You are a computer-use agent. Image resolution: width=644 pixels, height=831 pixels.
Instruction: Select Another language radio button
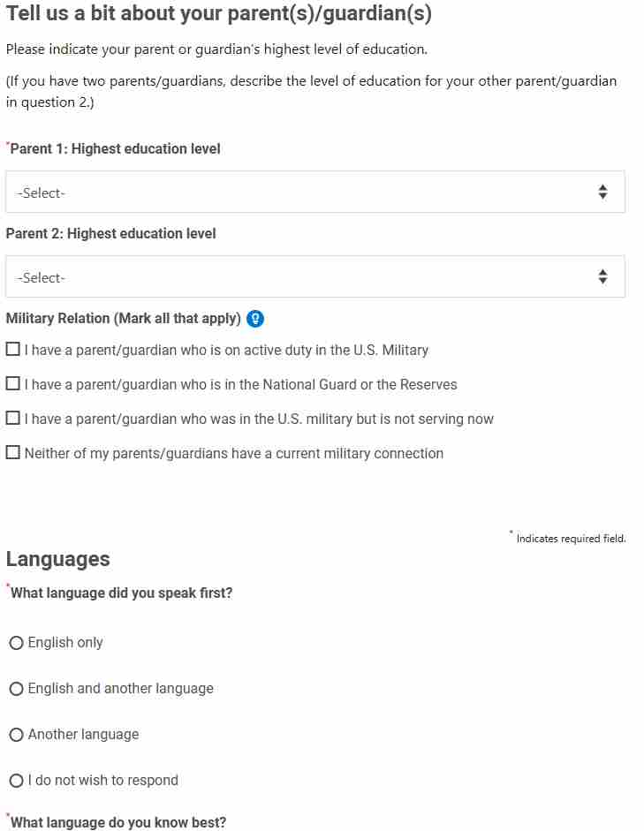pos(17,735)
